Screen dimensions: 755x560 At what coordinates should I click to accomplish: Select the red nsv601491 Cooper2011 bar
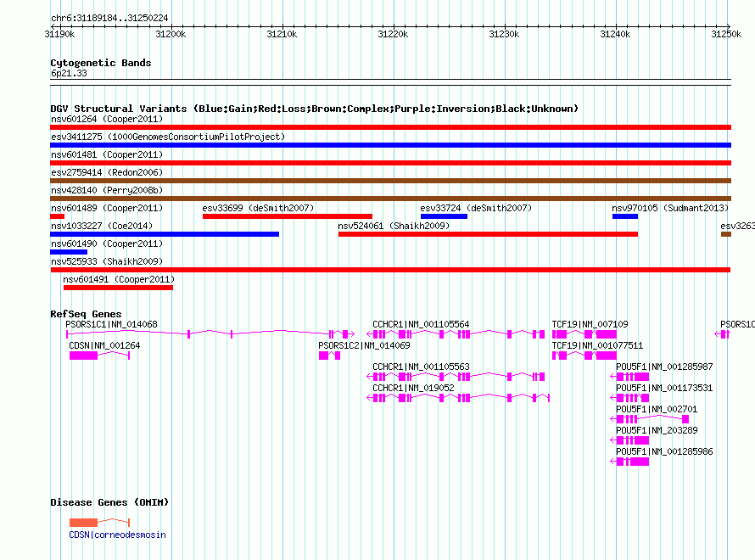tap(119, 288)
